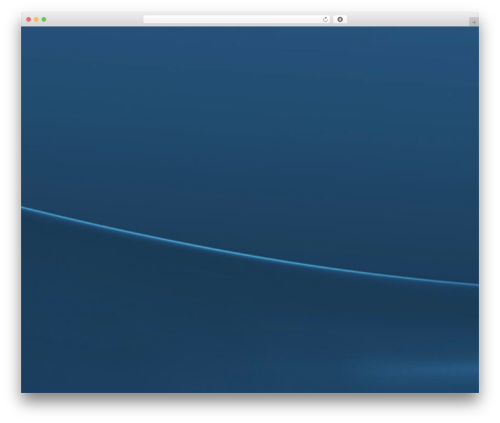Add a new tab with the plus button
This screenshot has width=500, height=423.
pos(474,22)
